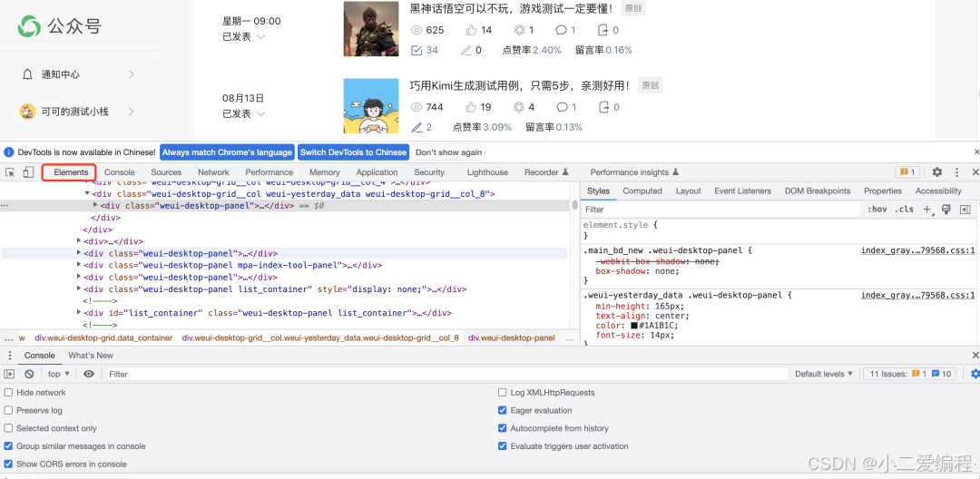This screenshot has width=980, height=479.
Task: Collapse the weui-yesterday_data div node arrow
Action: click(x=87, y=194)
